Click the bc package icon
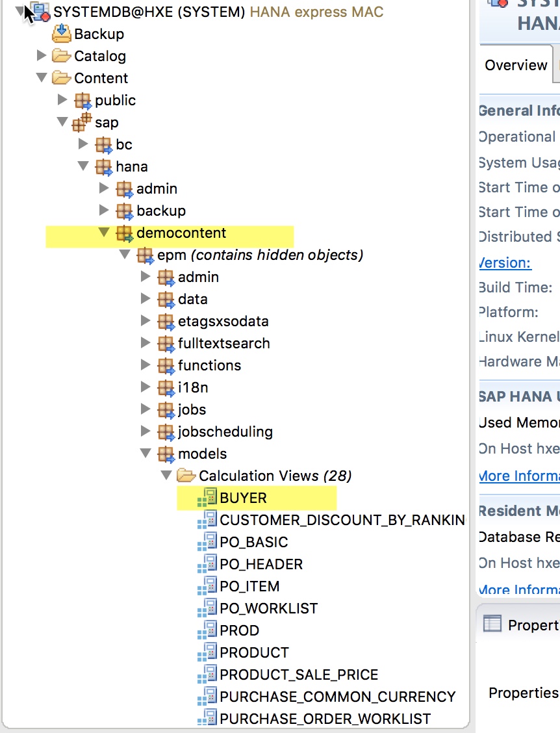Screen dimensions: 560x733 click(104, 144)
